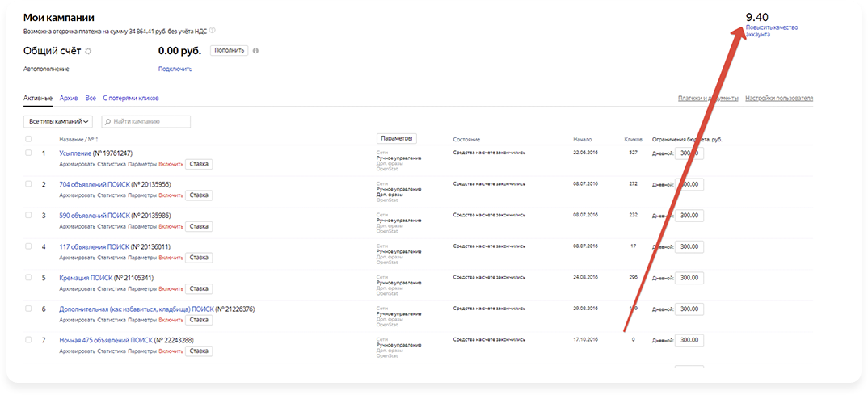Image resolution: width=868 pixels, height=395 pixels.
Task: Check the Кремация ПОИСК campaign row
Action: pyautogui.click(x=28, y=277)
